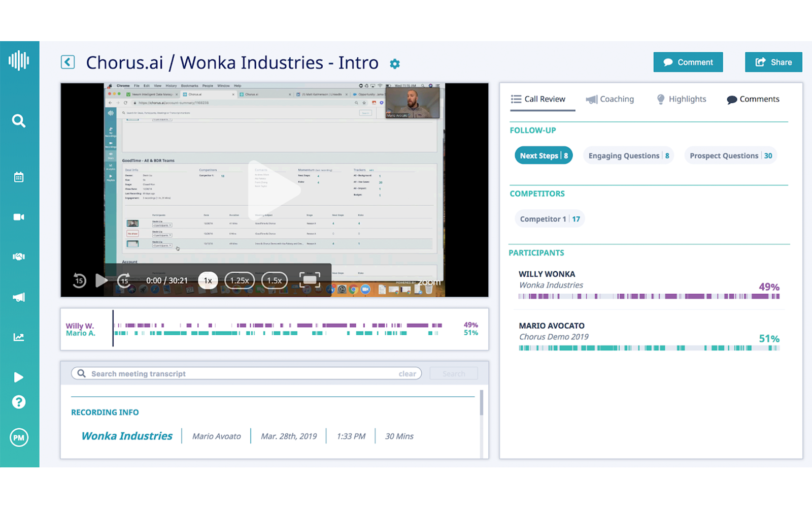Switch to the Coaching tab
This screenshot has height=508, width=812.
tap(610, 99)
